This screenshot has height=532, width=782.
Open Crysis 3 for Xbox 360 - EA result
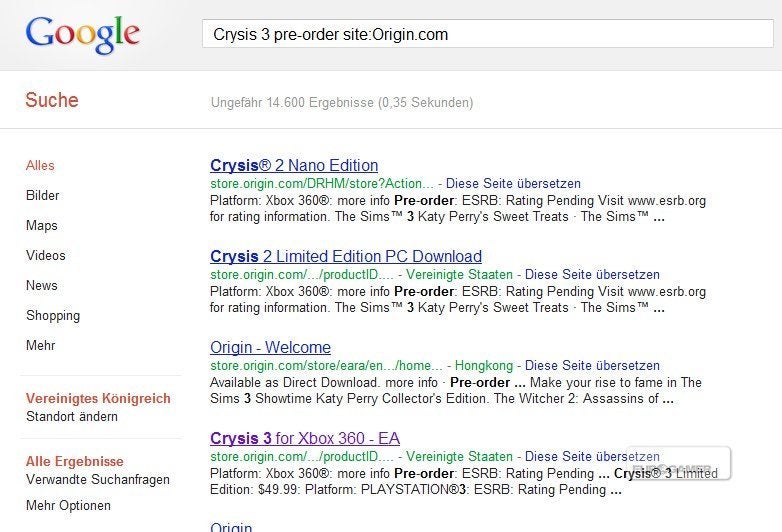tap(305, 438)
